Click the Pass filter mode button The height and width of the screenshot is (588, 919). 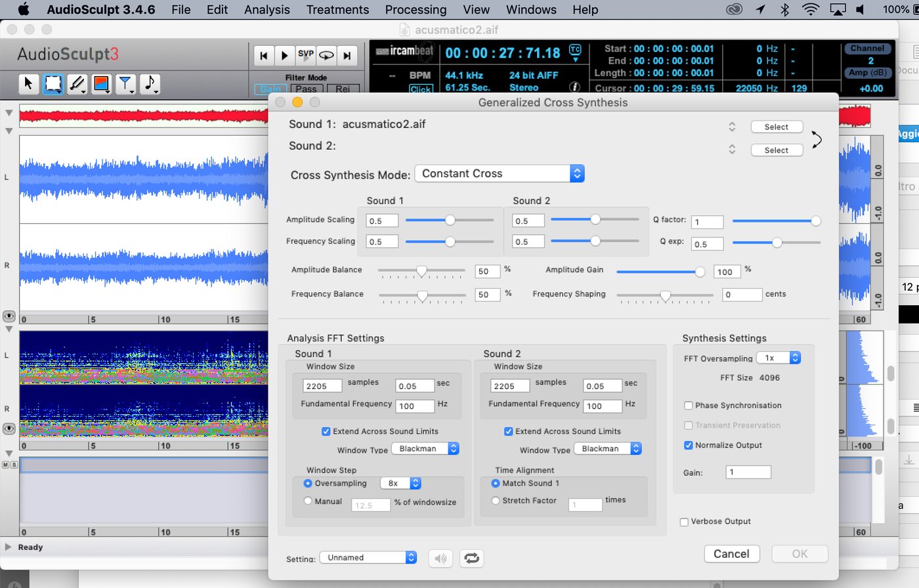306,89
